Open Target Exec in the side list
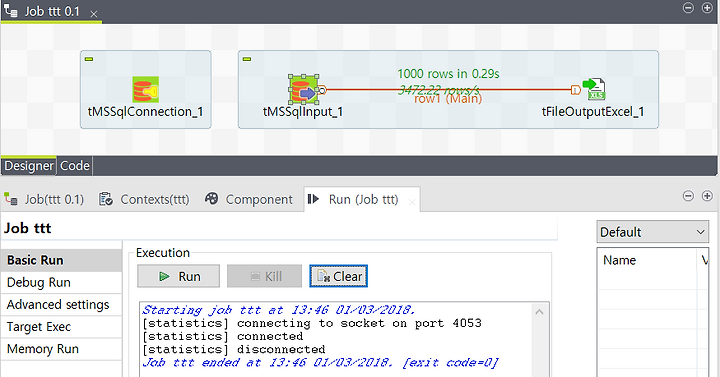 (x=62, y=326)
